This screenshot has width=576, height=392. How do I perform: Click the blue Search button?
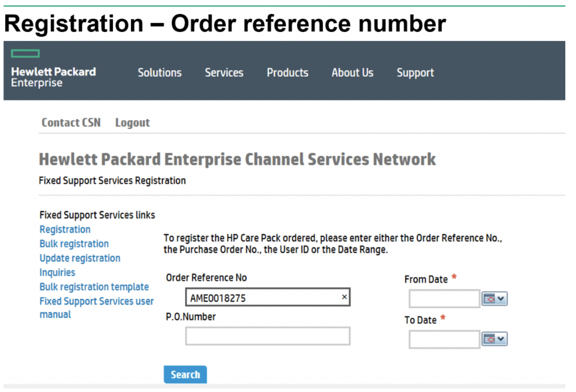tap(185, 374)
